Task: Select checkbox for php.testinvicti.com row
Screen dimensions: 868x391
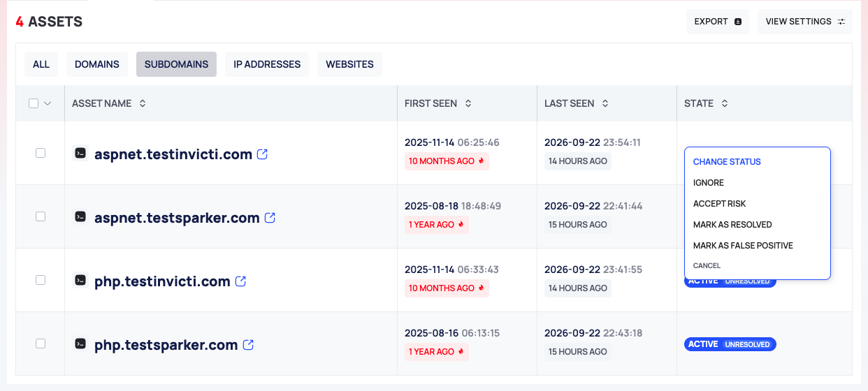Action: pyautogui.click(x=41, y=280)
